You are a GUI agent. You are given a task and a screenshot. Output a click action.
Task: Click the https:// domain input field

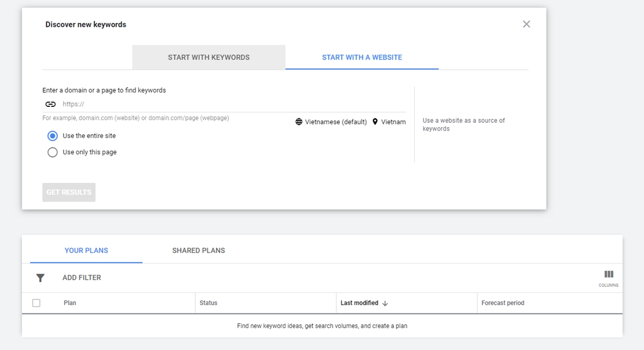point(231,104)
